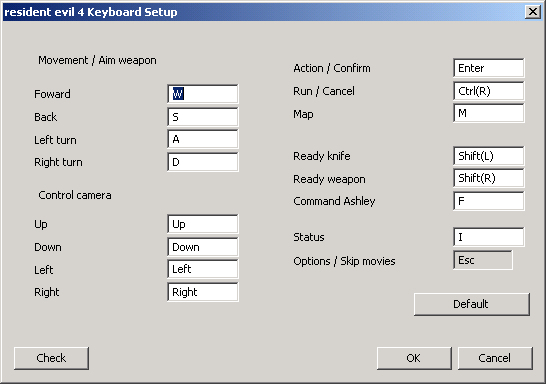Click the Options / Skip movies label
546x384 pixels.
344,261
